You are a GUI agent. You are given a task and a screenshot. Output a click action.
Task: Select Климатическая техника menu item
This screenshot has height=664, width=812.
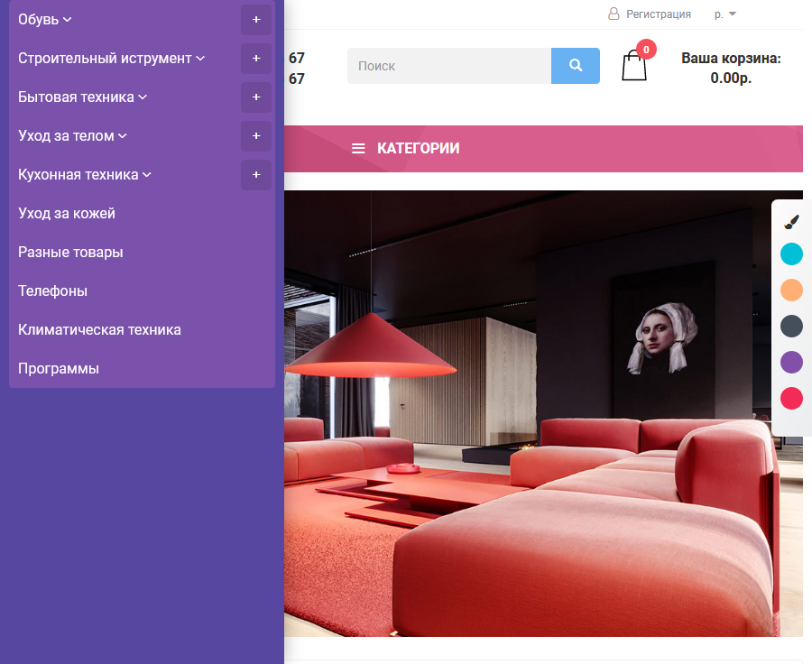[99, 330]
